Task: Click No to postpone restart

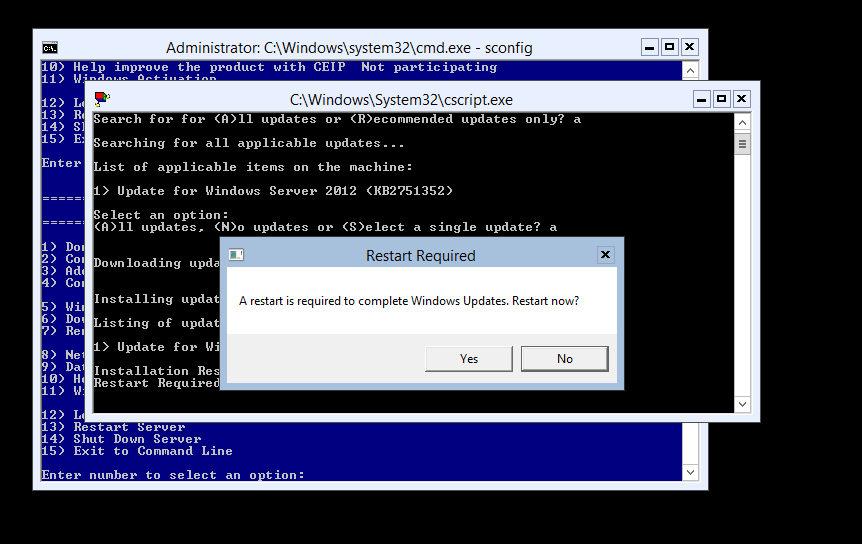Action: coord(565,359)
